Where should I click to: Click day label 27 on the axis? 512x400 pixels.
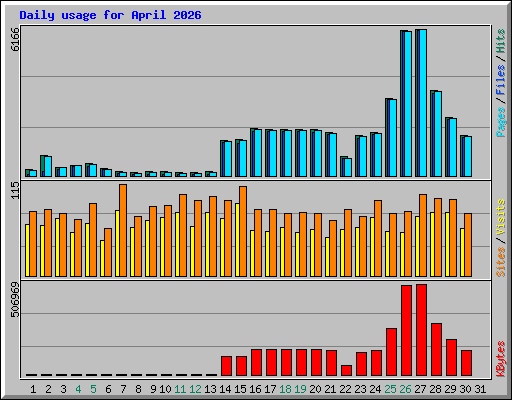[x=420, y=389]
